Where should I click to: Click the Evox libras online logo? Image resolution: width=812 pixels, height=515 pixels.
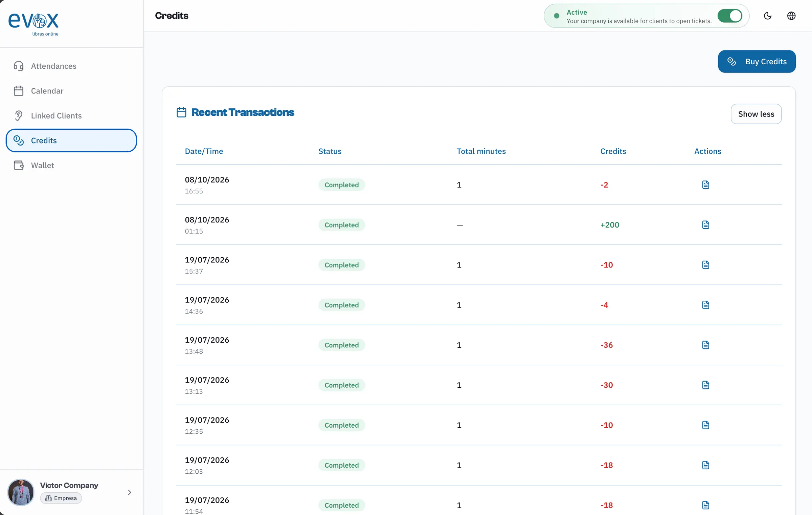(x=33, y=24)
